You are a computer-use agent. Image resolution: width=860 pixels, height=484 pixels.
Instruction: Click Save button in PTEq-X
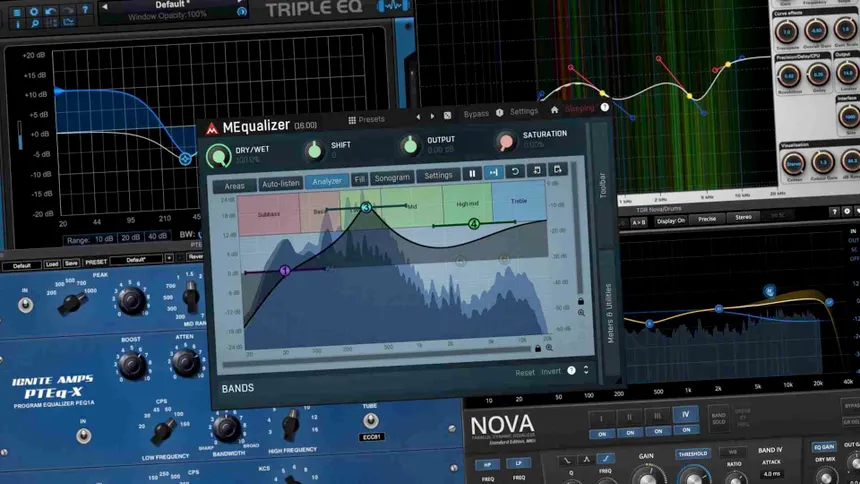(71, 264)
